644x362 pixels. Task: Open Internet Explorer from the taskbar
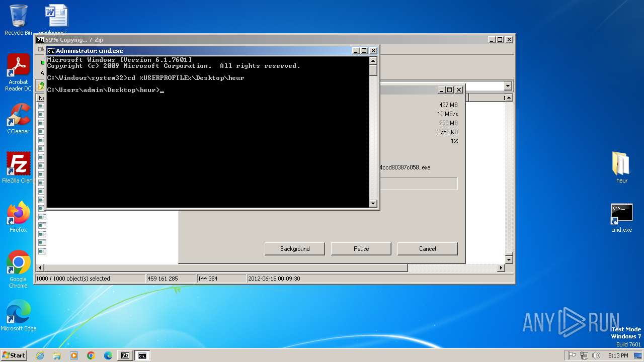coord(40,355)
